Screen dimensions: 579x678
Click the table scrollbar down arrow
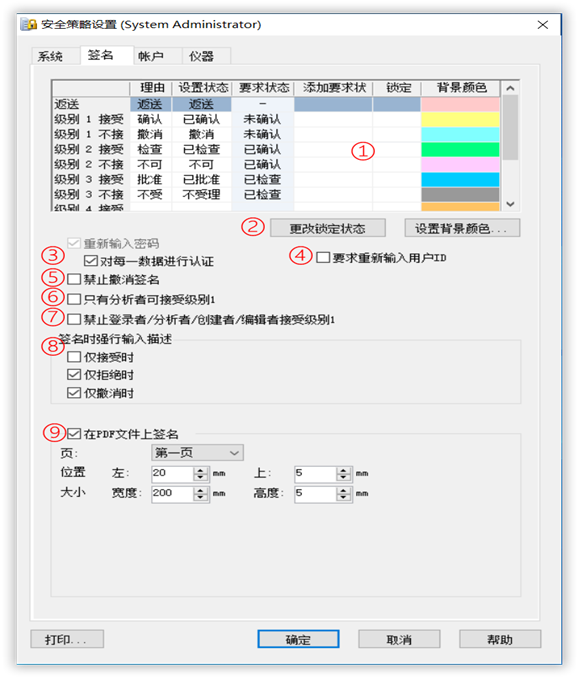(x=510, y=204)
